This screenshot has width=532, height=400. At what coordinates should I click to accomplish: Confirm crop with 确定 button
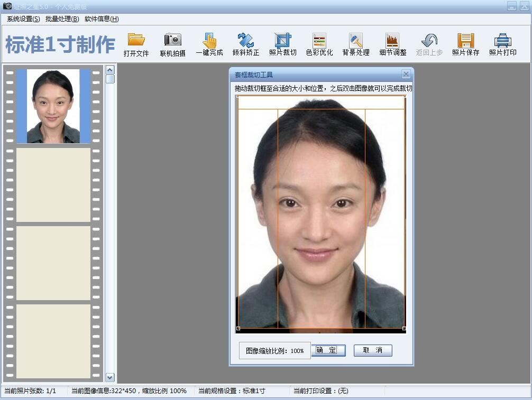pyautogui.click(x=328, y=350)
